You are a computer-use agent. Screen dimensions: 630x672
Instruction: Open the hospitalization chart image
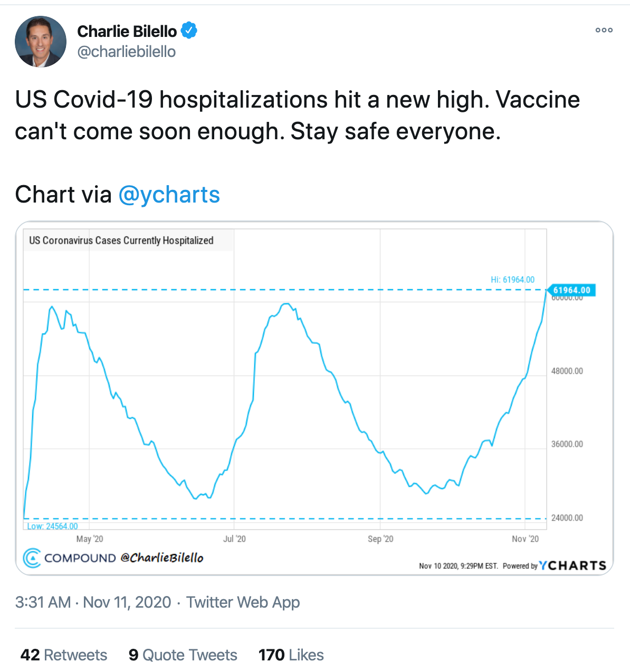314,398
